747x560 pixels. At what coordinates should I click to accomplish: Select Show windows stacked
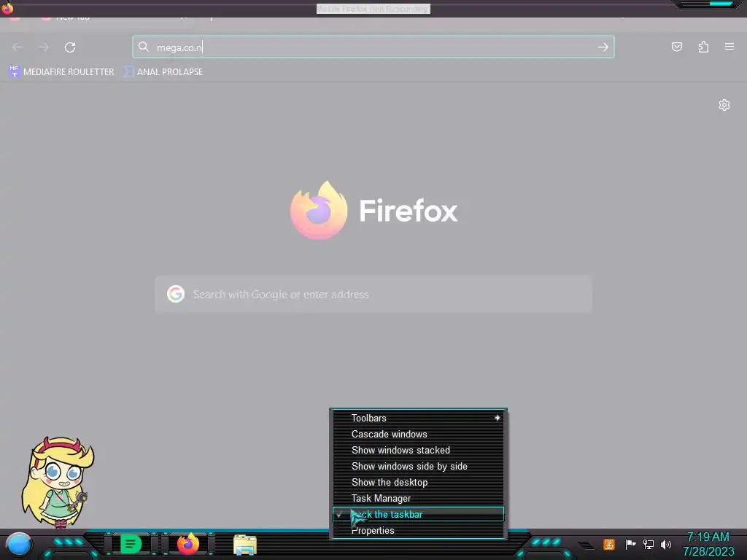(x=418, y=451)
